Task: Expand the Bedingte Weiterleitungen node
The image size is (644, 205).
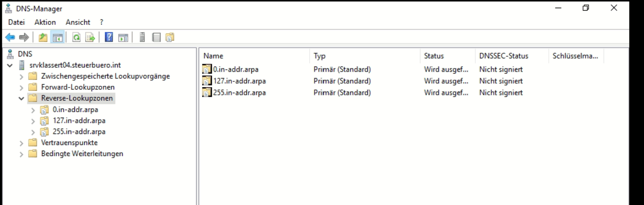Action: click(22, 154)
